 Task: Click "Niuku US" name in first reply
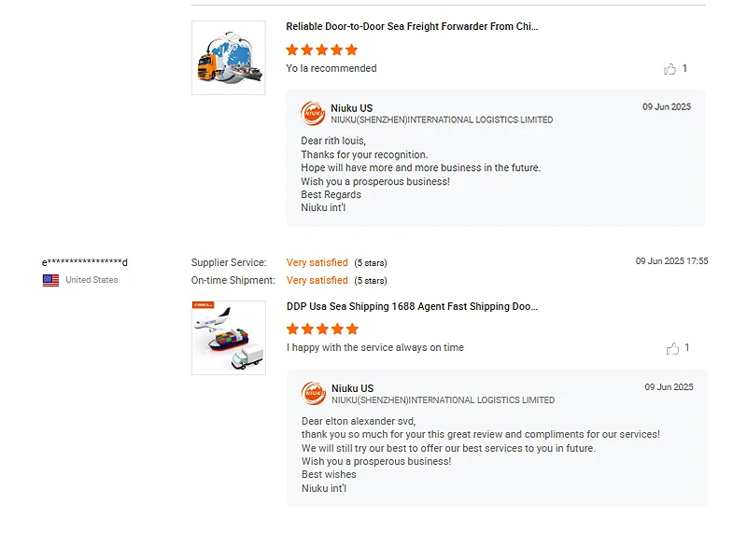click(x=352, y=108)
